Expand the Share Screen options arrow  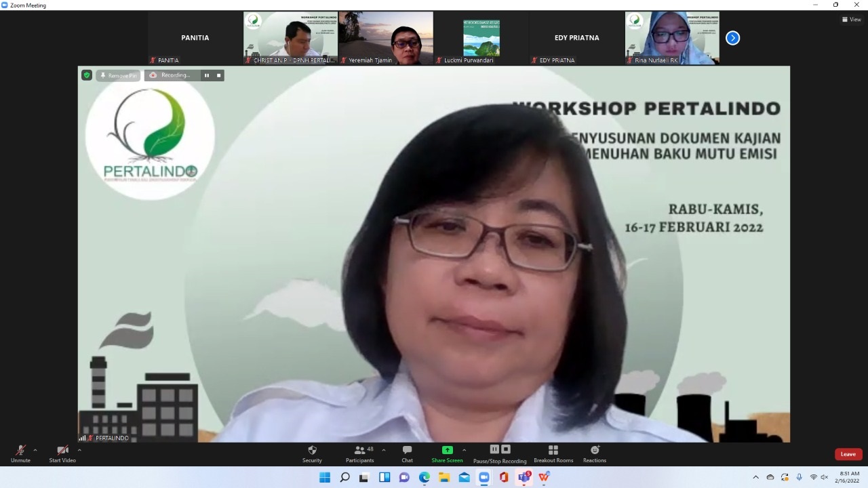tap(464, 450)
